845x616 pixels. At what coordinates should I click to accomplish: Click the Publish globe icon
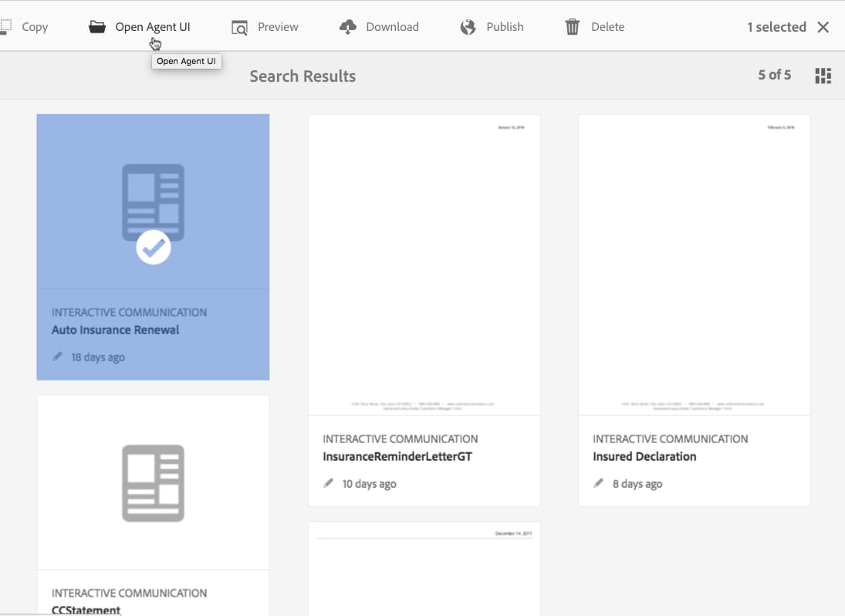tap(468, 26)
